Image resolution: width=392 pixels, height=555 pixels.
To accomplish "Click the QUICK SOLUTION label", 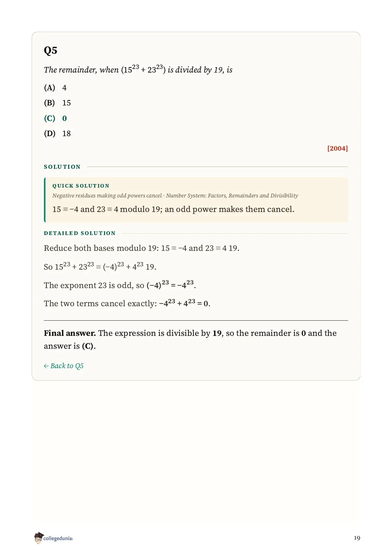I will pos(81,186).
